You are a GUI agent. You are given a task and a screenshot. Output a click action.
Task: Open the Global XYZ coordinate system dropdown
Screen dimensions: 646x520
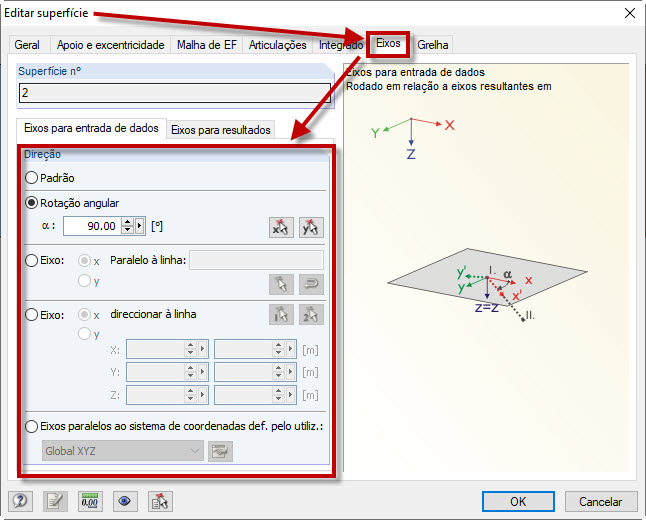[122, 451]
